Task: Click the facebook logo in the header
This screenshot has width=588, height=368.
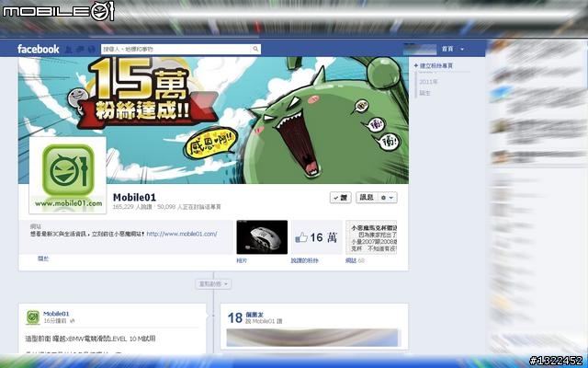Action: [x=39, y=49]
